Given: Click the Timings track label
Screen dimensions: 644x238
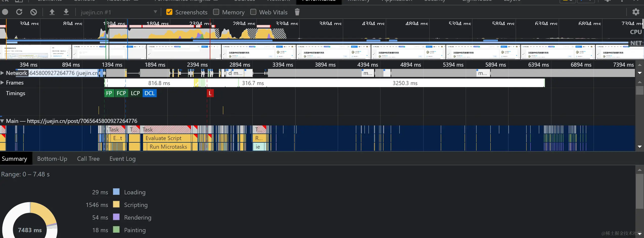Looking at the screenshot, I should pyautogui.click(x=16, y=93).
